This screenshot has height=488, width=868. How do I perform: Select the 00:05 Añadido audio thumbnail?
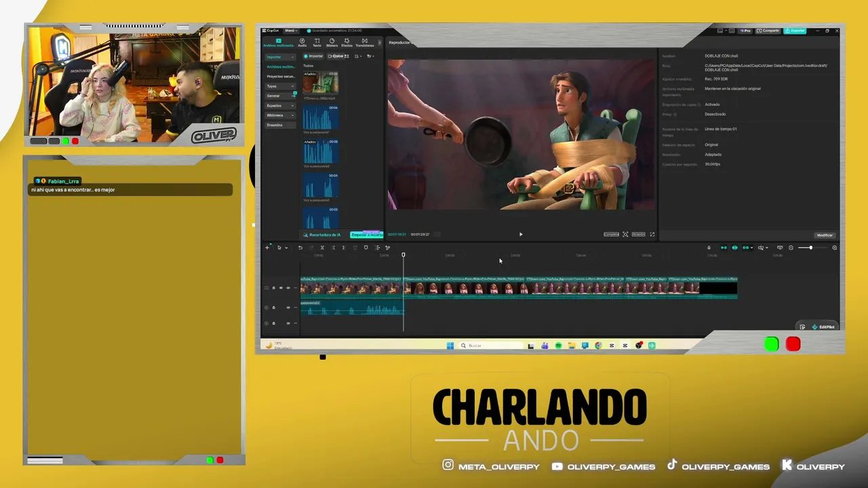pos(320,151)
